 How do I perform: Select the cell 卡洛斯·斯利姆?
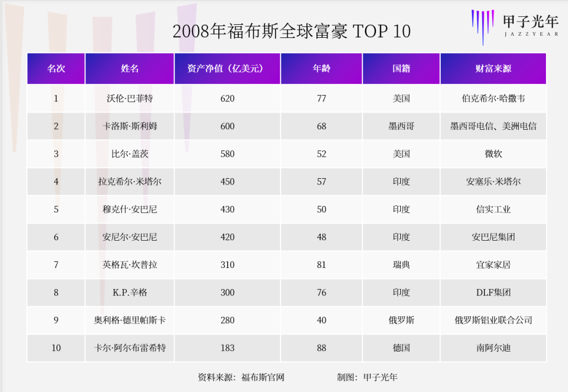coord(130,126)
